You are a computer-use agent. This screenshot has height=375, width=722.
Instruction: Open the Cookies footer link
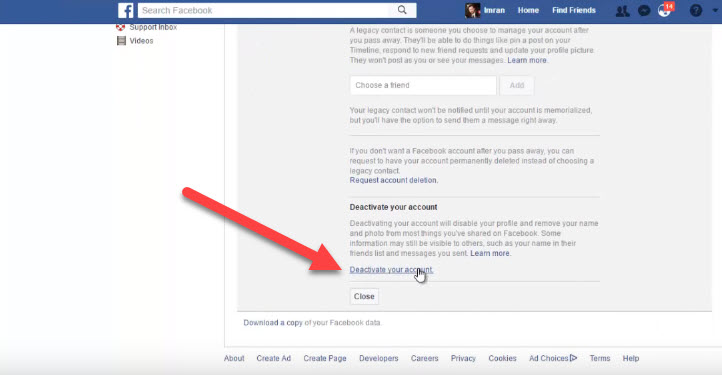[x=502, y=358]
